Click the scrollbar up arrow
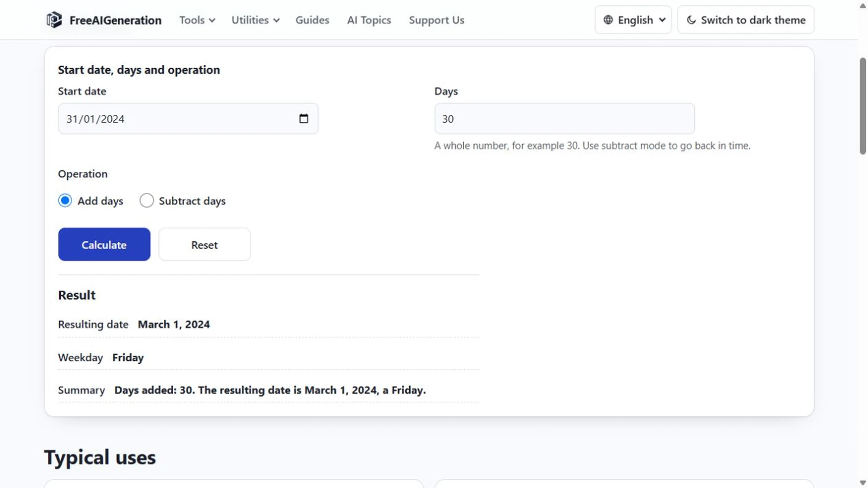Screen dimensions: 868x488 pos(863,6)
